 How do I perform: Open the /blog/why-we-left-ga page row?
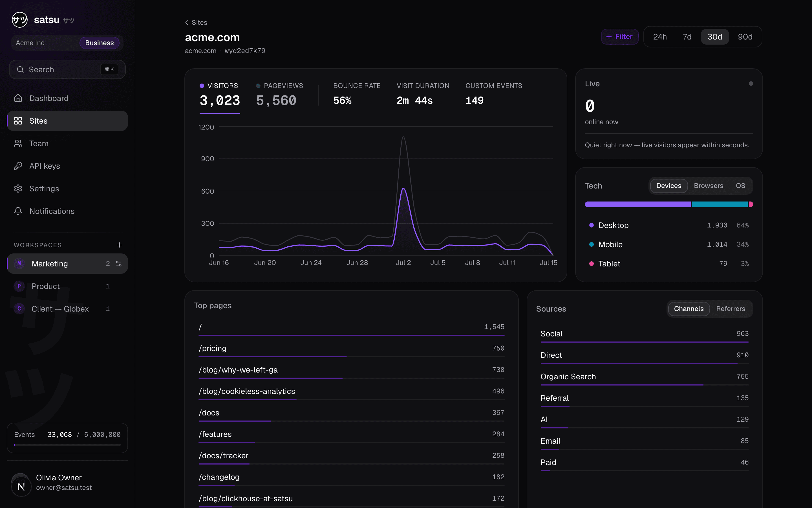pyautogui.click(x=351, y=371)
